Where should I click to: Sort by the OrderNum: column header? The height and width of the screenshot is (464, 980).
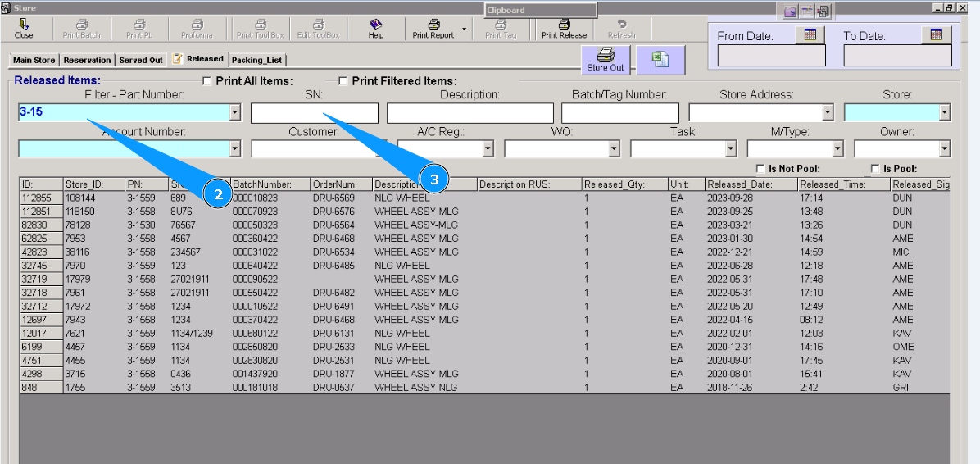341,184
